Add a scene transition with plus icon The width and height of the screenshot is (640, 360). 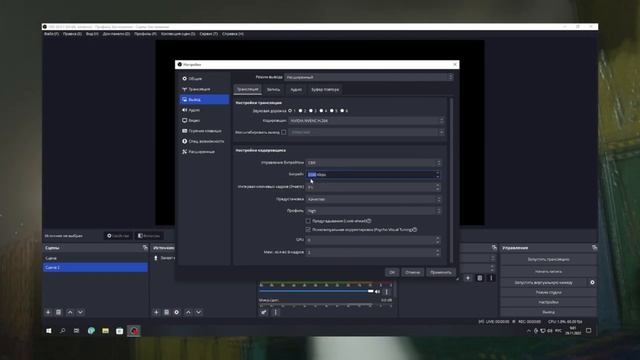point(468,278)
